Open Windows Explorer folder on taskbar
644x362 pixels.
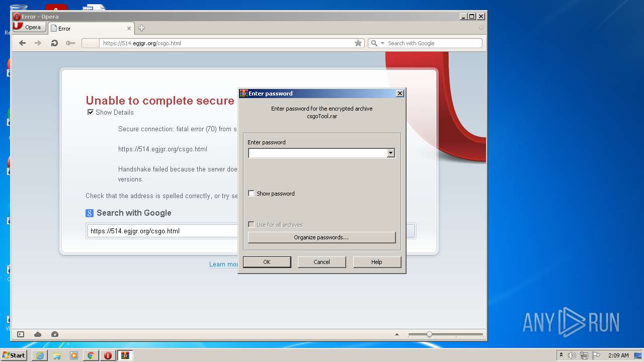[x=57, y=355]
